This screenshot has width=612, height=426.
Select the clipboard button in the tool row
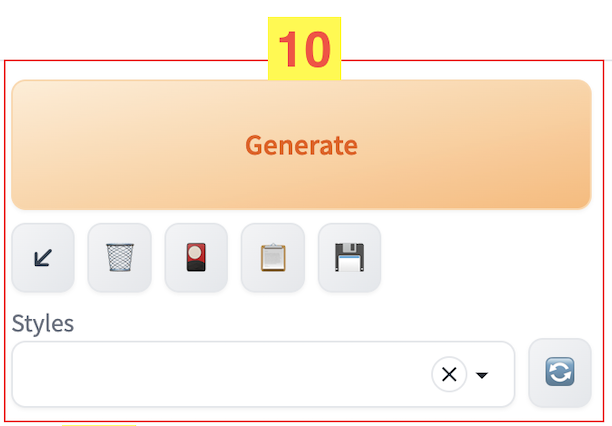pyautogui.click(x=273, y=258)
